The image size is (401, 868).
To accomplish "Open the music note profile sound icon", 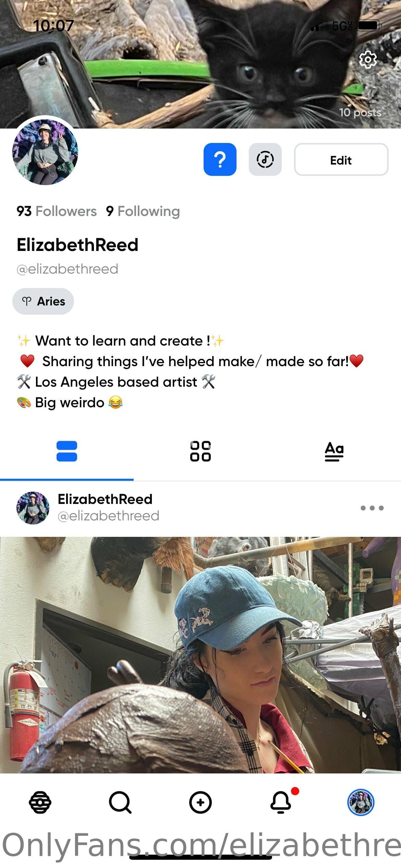I will tap(265, 159).
